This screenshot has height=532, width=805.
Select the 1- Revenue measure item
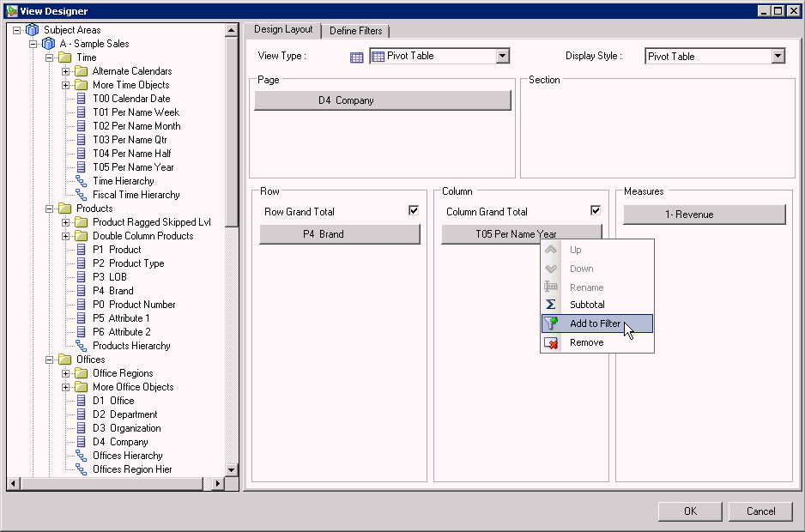coord(705,215)
